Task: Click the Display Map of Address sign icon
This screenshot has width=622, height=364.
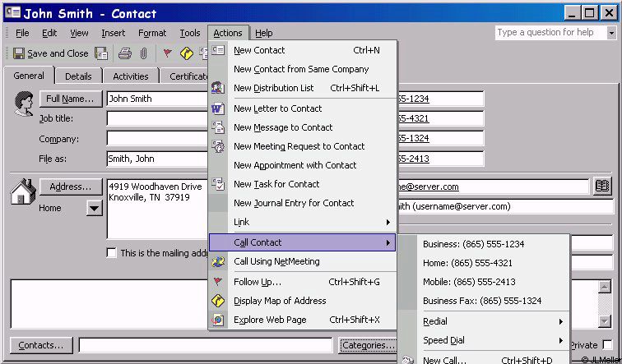Action: [218, 301]
